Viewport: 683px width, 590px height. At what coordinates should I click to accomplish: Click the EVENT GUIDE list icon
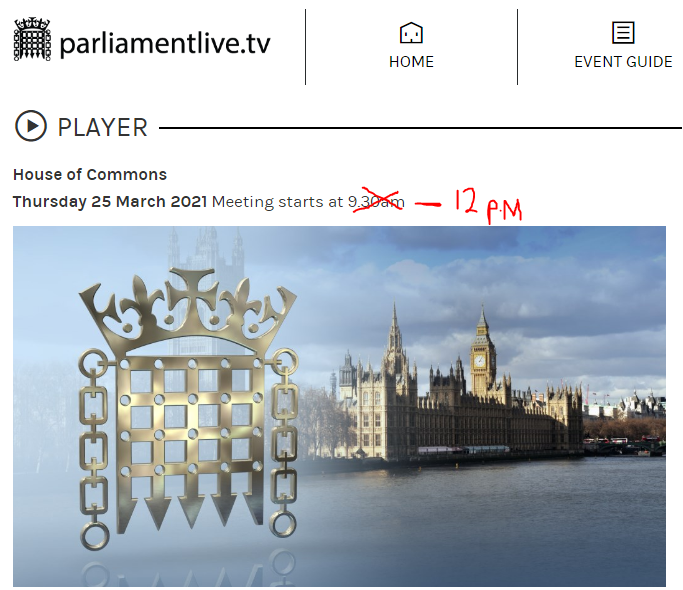tap(623, 33)
